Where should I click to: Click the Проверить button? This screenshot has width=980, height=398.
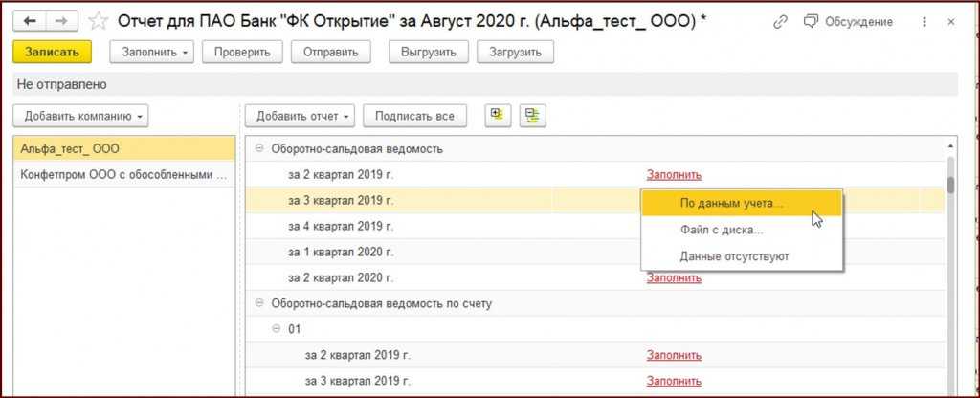242,52
